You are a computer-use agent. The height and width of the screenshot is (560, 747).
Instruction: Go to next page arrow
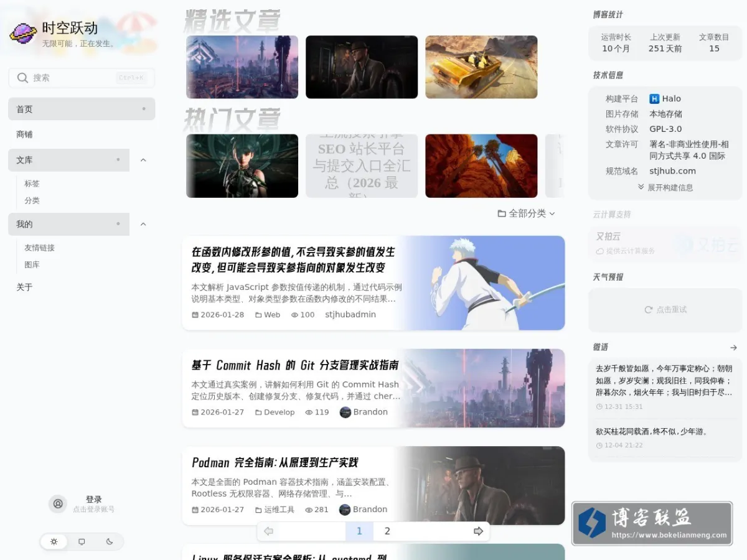(x=478, y=531)
